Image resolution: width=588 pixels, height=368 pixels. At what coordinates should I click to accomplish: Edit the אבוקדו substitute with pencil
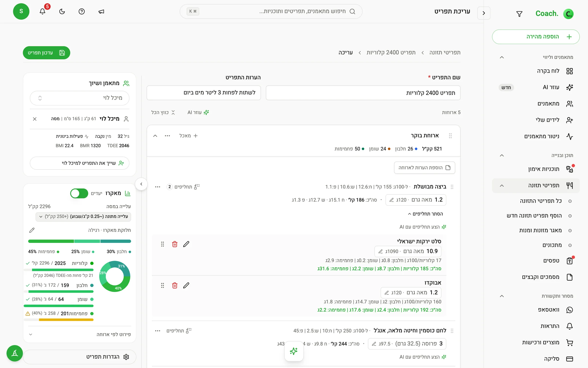[186, 285]
